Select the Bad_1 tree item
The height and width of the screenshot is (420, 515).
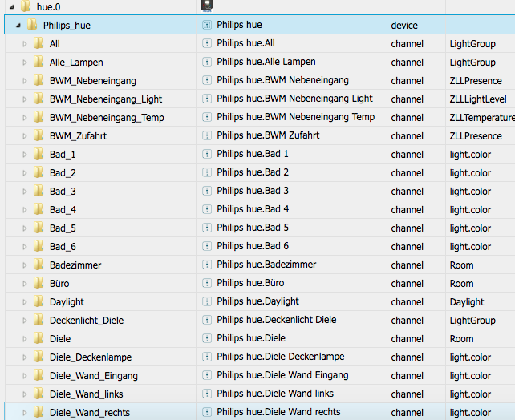[x=63, y=155]
